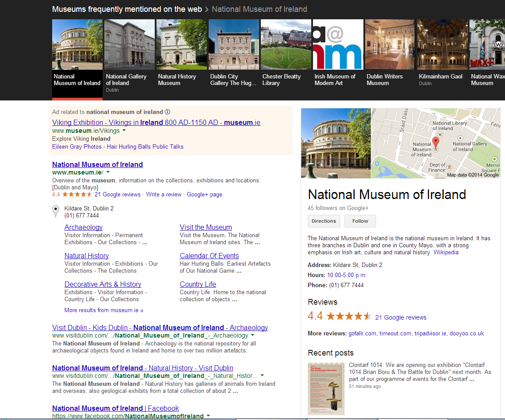Click the Directions button
Image resolution: width=505 pixels, height=420 pixels.
pos(324,221)
